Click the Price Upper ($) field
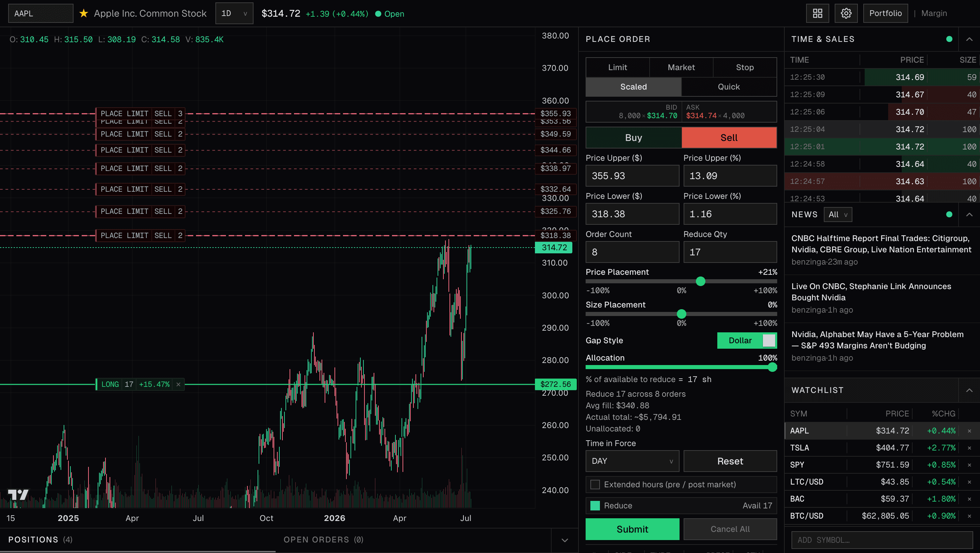The image size is (980, 553). coord(632,176)
